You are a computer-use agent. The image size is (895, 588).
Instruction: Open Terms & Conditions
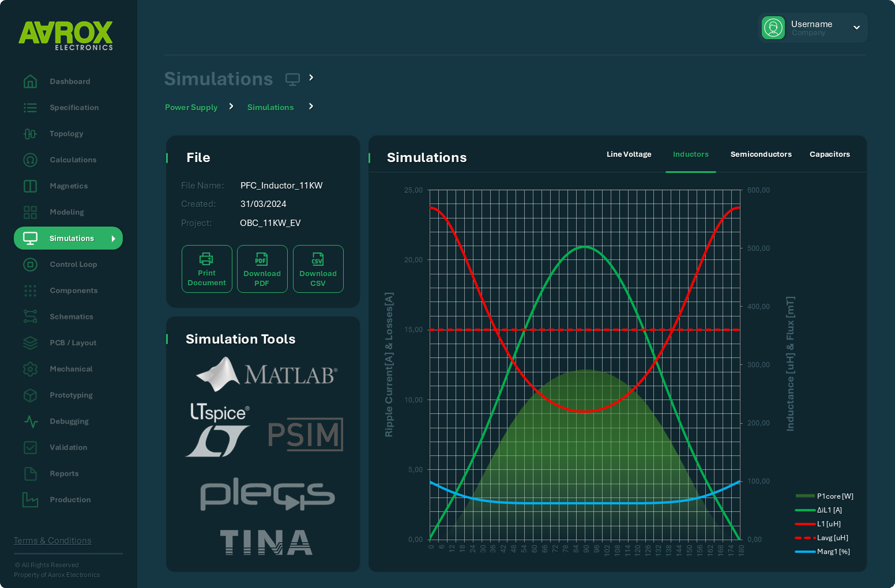(52, 540)
